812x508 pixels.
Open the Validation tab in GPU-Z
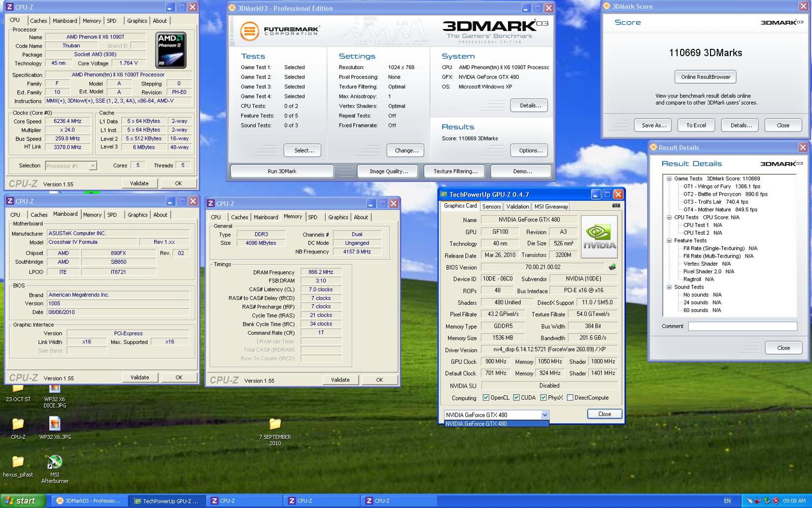(x=517, y=206)
